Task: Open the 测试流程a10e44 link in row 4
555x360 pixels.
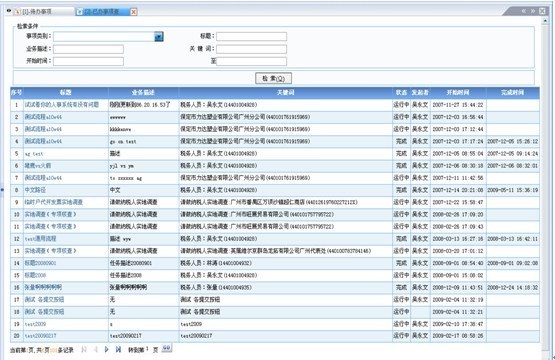Action: (x=43, y=141)
